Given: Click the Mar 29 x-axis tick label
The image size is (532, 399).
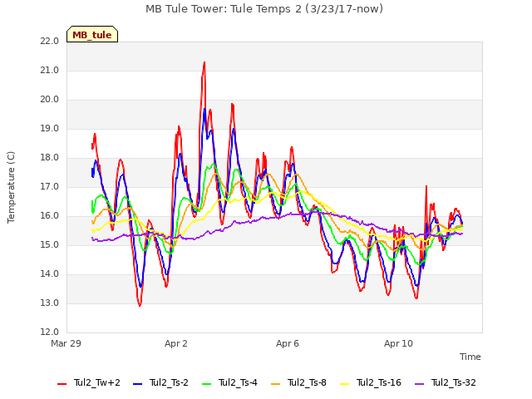Looking at the screenshot, I should point(66,343).
